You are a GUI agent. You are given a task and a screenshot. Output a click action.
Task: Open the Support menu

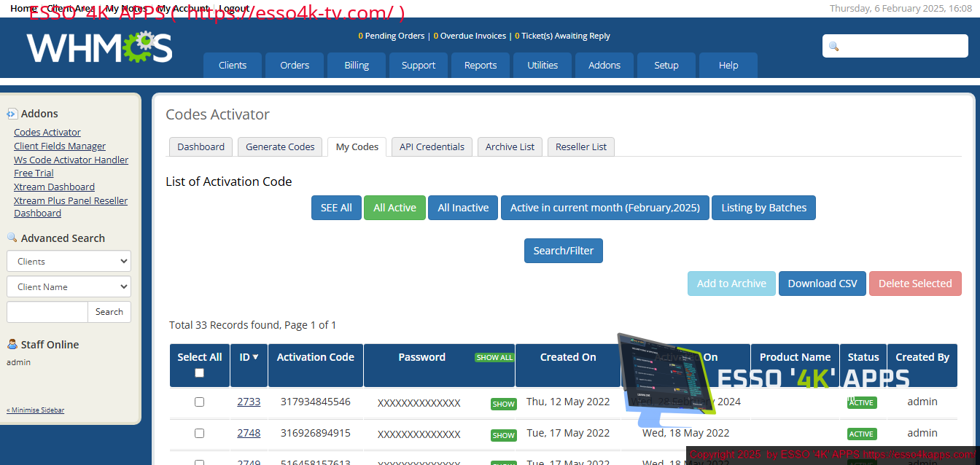419,65
